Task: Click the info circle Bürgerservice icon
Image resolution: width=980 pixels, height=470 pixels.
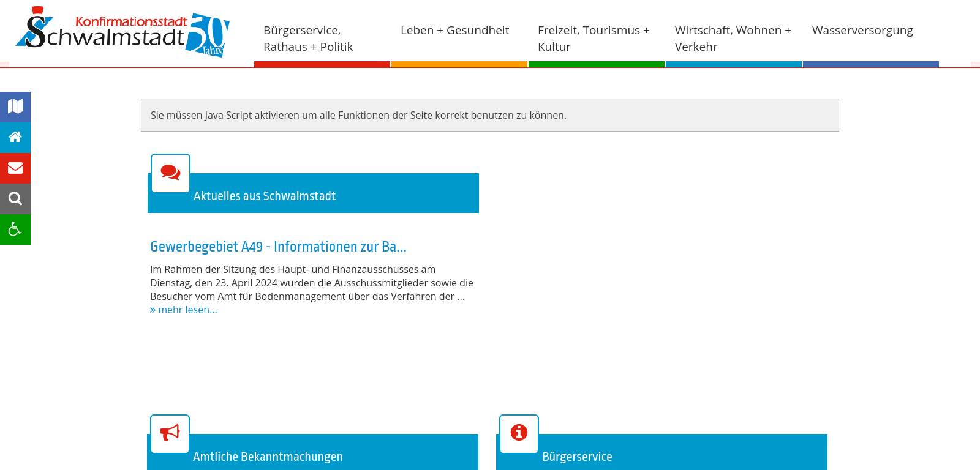Action: tap(519, 433)
